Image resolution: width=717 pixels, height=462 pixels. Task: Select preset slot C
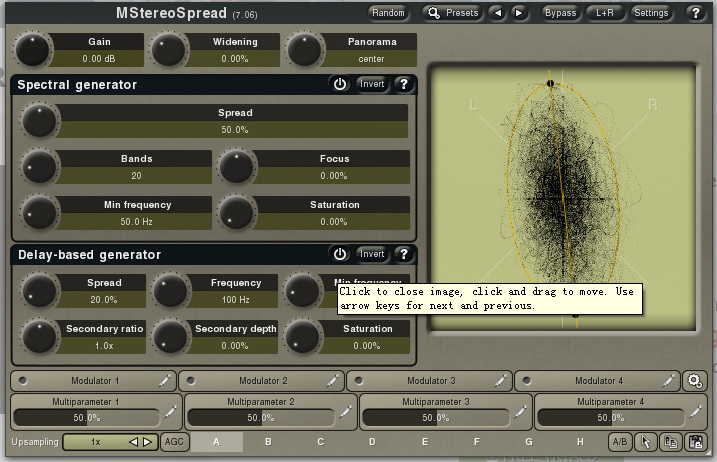point(321,442)
